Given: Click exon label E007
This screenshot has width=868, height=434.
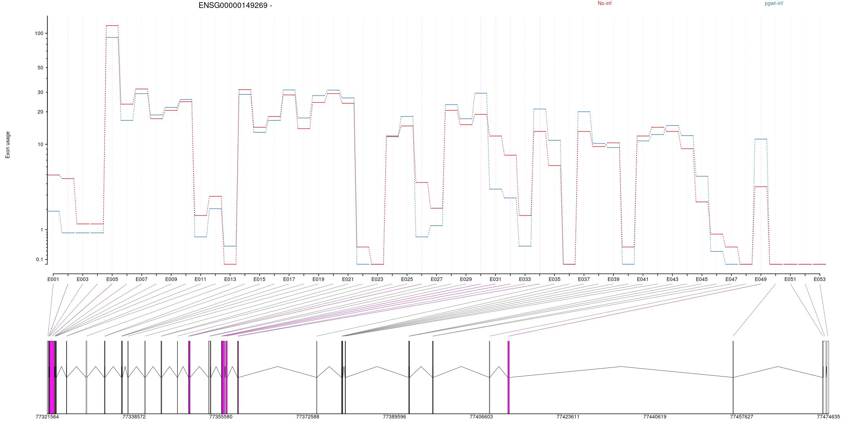Looking at the screenshot, I should tap(141, 279).
